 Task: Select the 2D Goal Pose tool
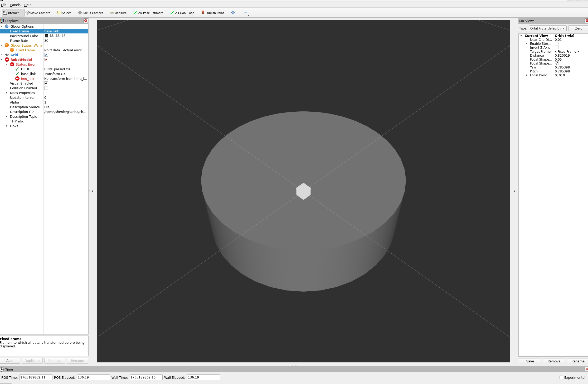pyautogui.click(x=182, y=13)
